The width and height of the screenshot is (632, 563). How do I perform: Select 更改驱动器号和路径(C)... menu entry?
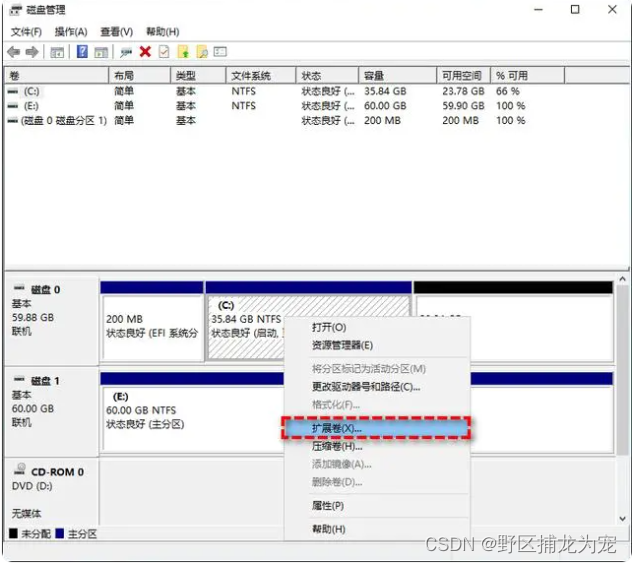377,387
